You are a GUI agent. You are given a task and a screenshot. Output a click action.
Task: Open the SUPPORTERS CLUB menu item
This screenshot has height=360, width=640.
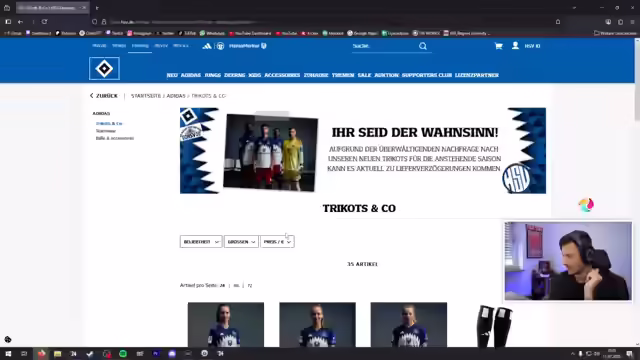point(427,75)
